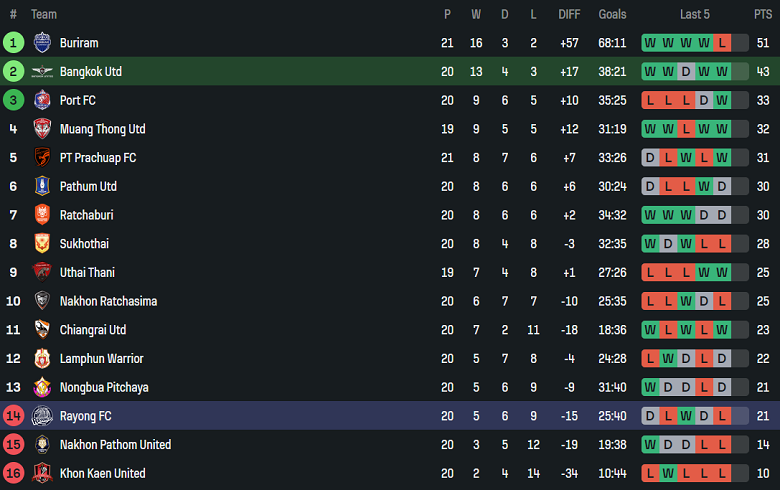
Task: Click the Last 5 column header
Action: [x=695, y=14]
